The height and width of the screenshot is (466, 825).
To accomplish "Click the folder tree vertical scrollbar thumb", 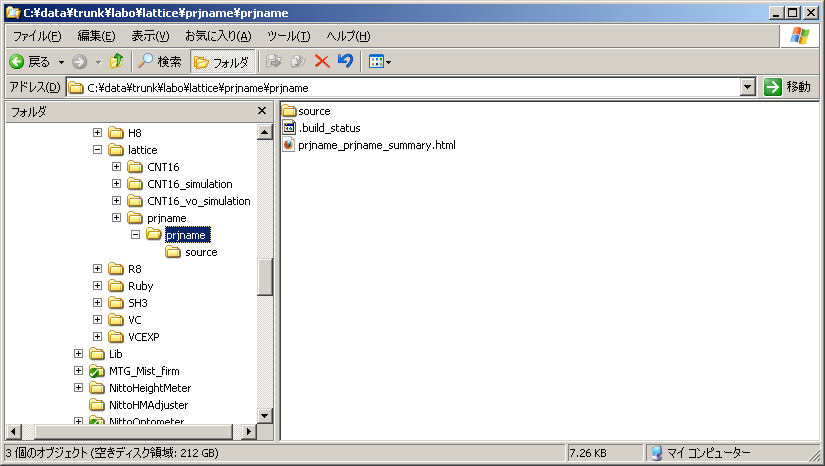I will pyautogui.click(x=265, y=277).
